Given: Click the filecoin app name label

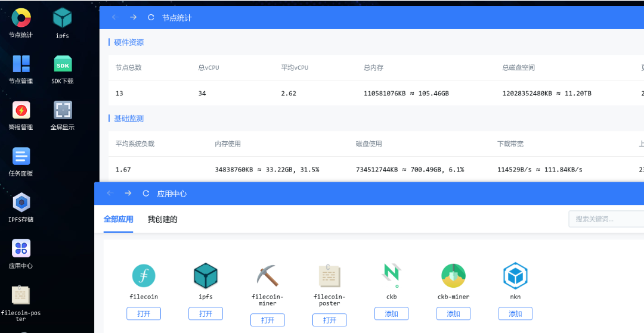Looking at the screenshot, I should point(144,297).
